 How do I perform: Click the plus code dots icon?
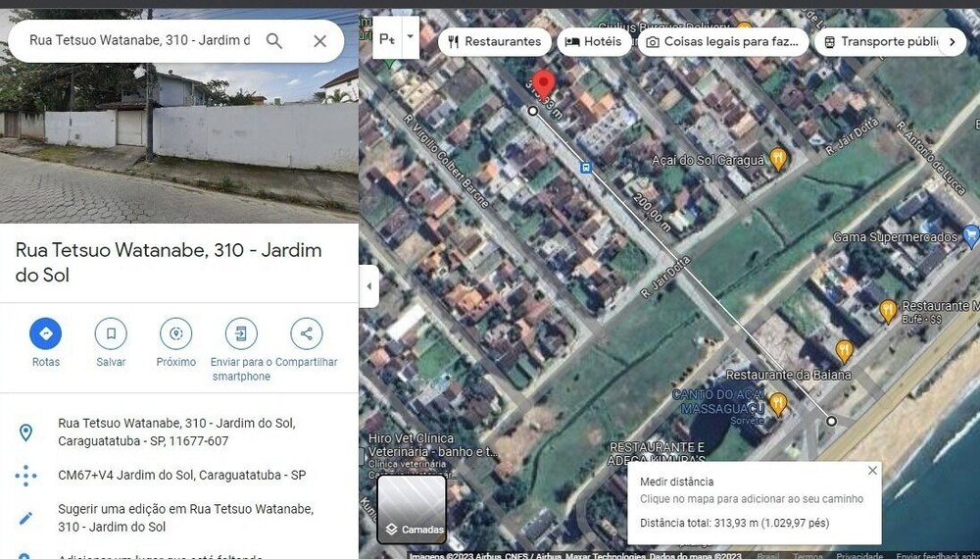point(25,476)
